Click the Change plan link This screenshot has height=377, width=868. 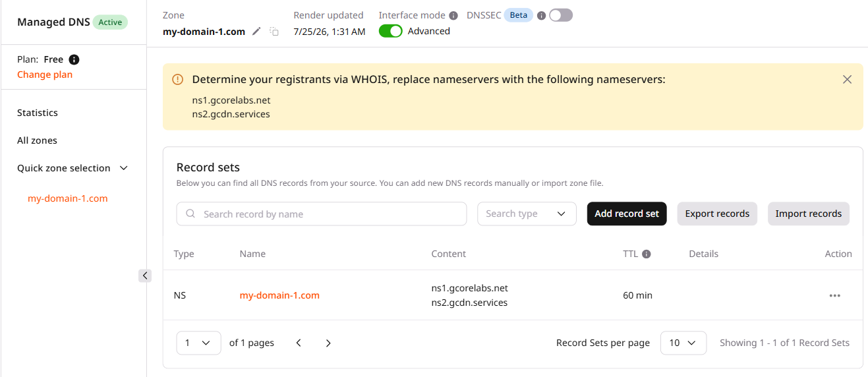[45, 74]
